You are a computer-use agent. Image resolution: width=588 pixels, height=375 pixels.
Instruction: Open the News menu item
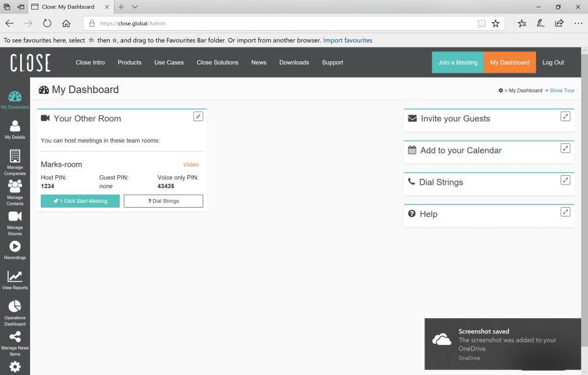tap(258, 63)
